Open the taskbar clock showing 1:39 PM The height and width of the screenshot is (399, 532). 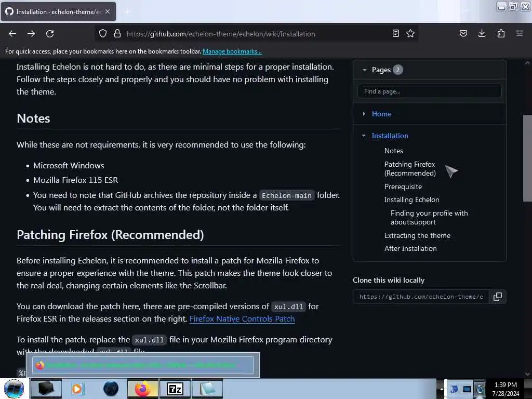(x=506, y=389)
